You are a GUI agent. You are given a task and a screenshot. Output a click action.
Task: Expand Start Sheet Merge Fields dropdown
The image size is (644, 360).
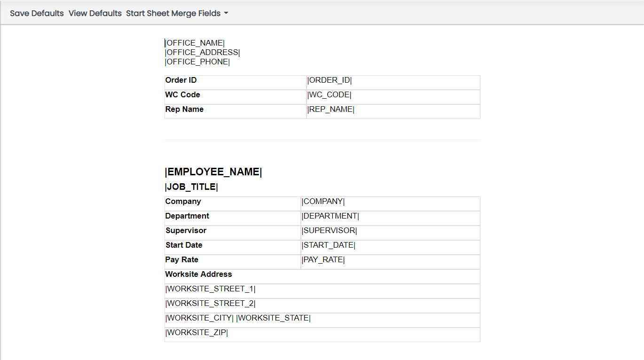(174, 13)
